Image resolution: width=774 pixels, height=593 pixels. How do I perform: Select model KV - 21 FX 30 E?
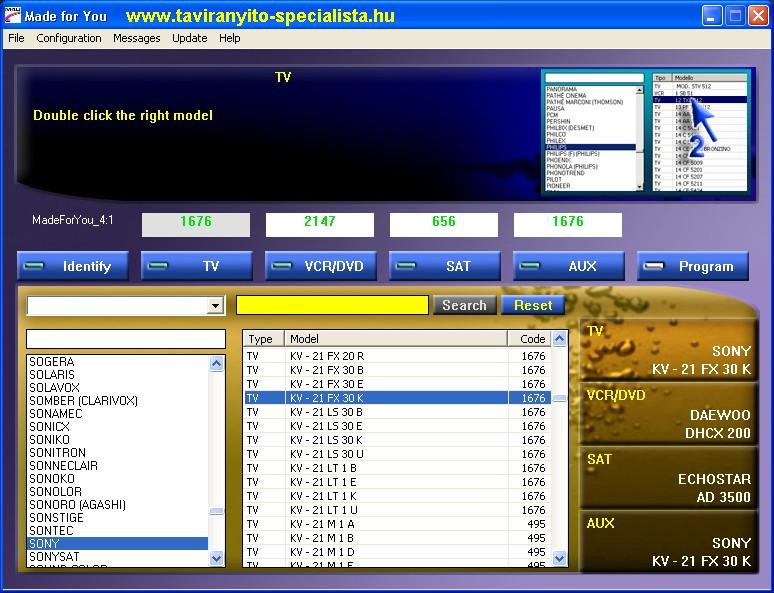coord(397,384)
